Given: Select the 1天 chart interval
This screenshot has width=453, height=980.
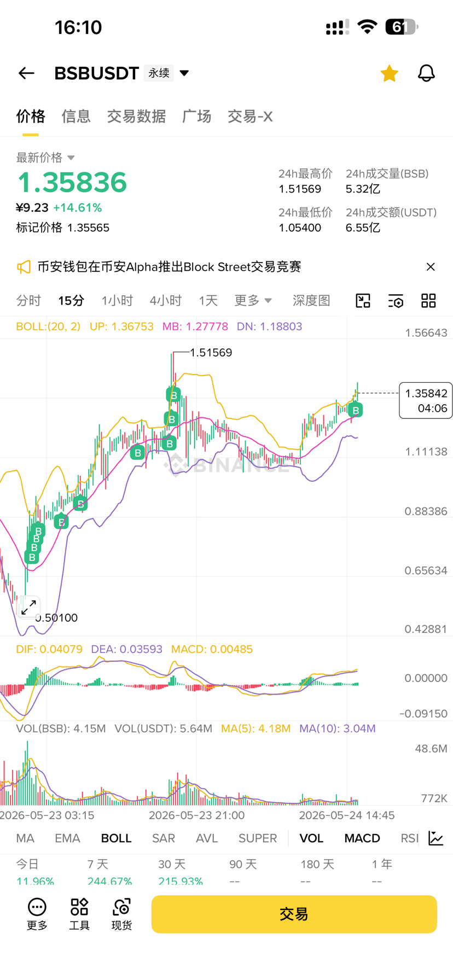Looking at the screenshot, I should [208, 301].
